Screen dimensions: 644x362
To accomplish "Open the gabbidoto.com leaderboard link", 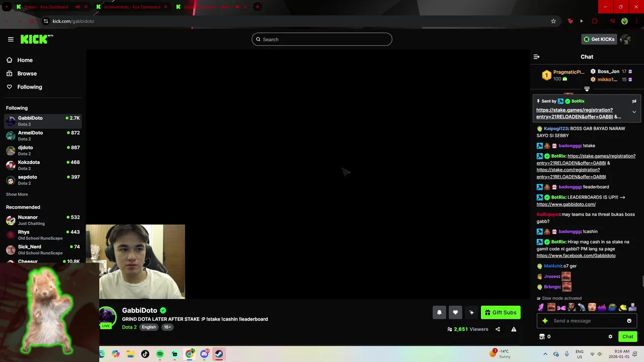I will pyautogui.click(x=566, y=204).
